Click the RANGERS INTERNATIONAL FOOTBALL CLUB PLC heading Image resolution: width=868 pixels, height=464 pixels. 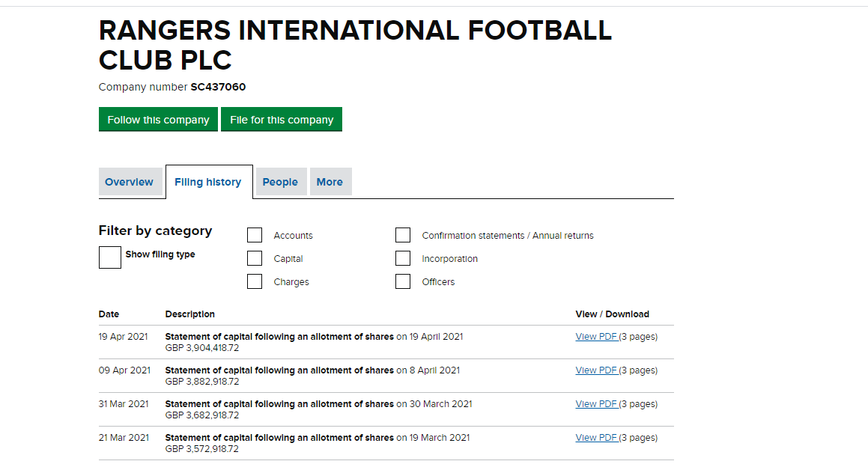[356, 46]
